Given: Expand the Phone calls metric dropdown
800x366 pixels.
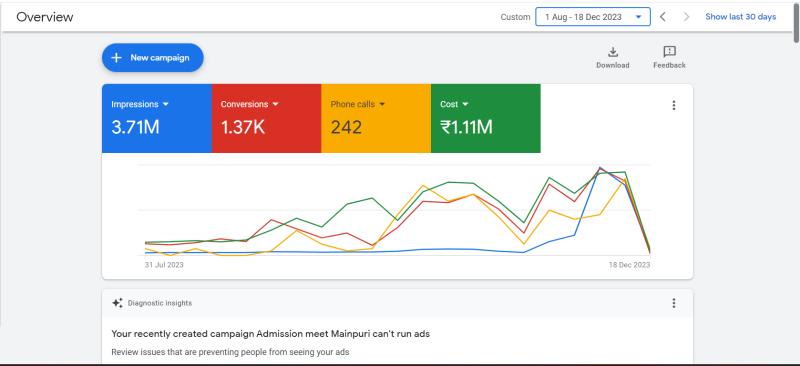Looking at the screenshot, I should tap(382, 104).
